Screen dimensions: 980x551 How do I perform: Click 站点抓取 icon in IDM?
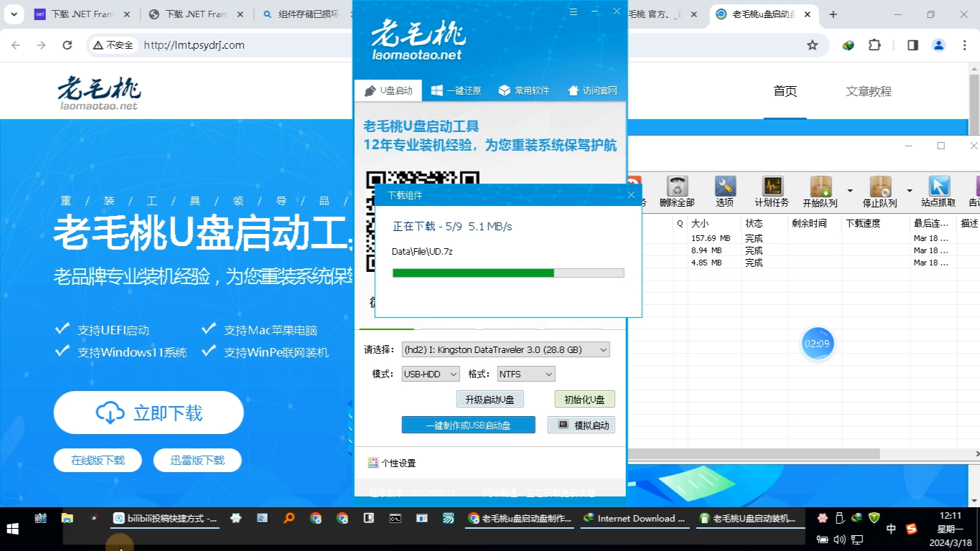click(x=939, y=192)
